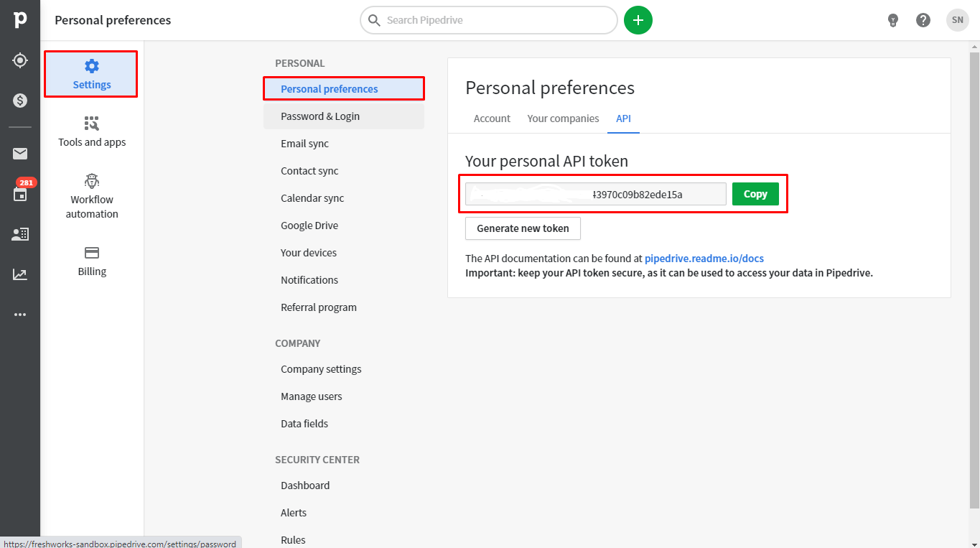This screenshot has height=548, width=980.
Task: Open the SN user avatar menu
Action: [x=958, y=20]
